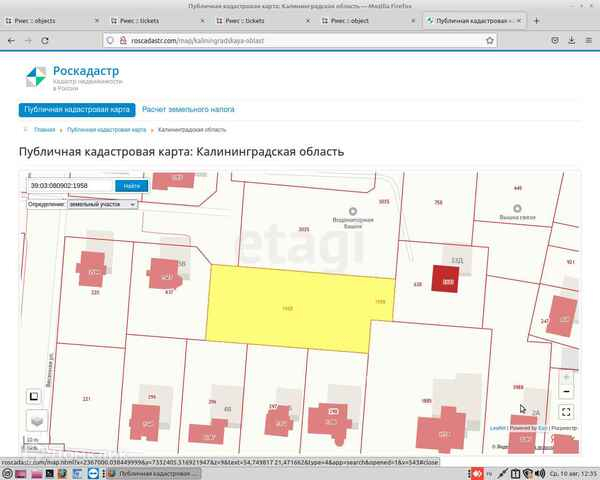Open the Firefox downloads panel icon
Image resolution: width=600 pixels, height=480 pixels.
572,41
